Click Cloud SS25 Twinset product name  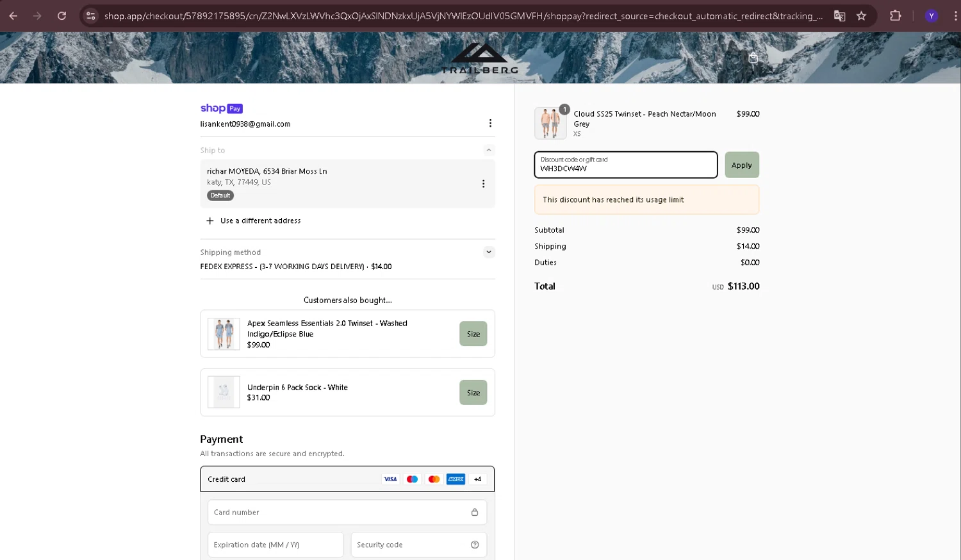(x=645, y=119)
